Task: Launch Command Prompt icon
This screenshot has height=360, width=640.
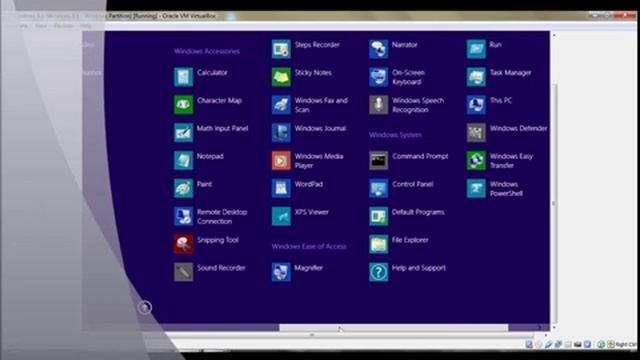Action: point(378,160)
